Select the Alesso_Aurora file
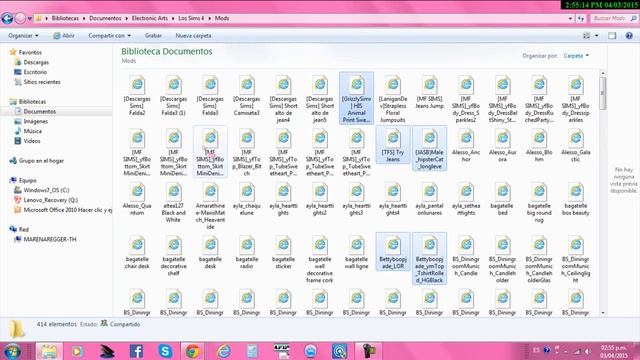The height and width of the screenshot is (360, 640). (x=502, y=145)
